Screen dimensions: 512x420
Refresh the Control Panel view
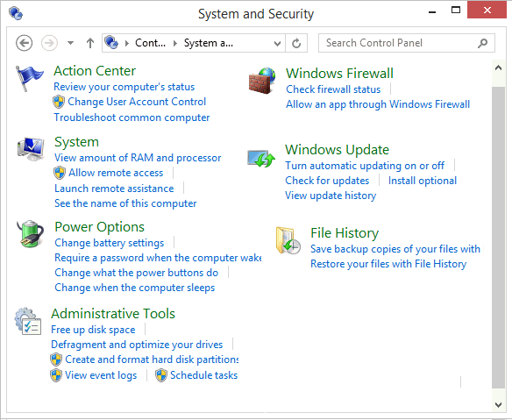296,43
